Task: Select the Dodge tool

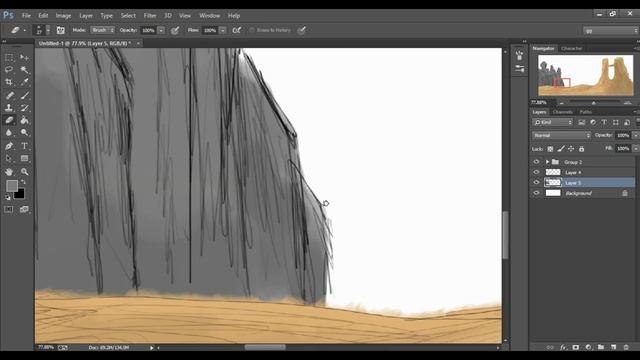Action: point(24,133)
